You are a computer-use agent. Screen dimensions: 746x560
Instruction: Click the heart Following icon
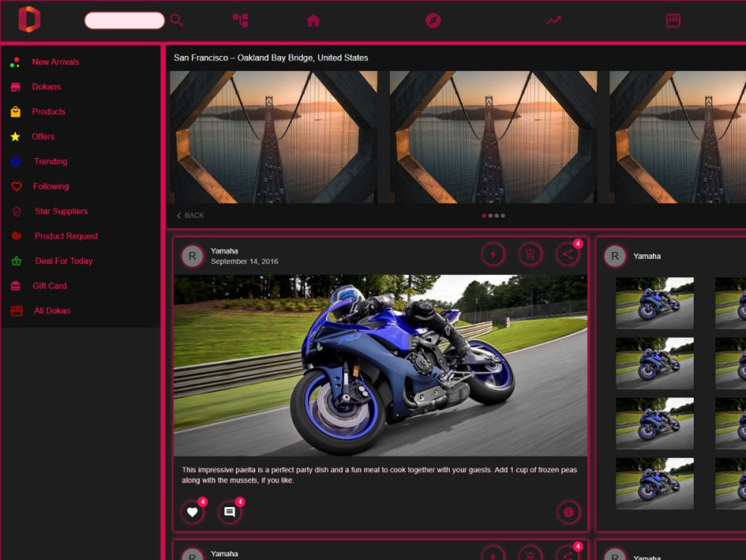click(16, 186)
